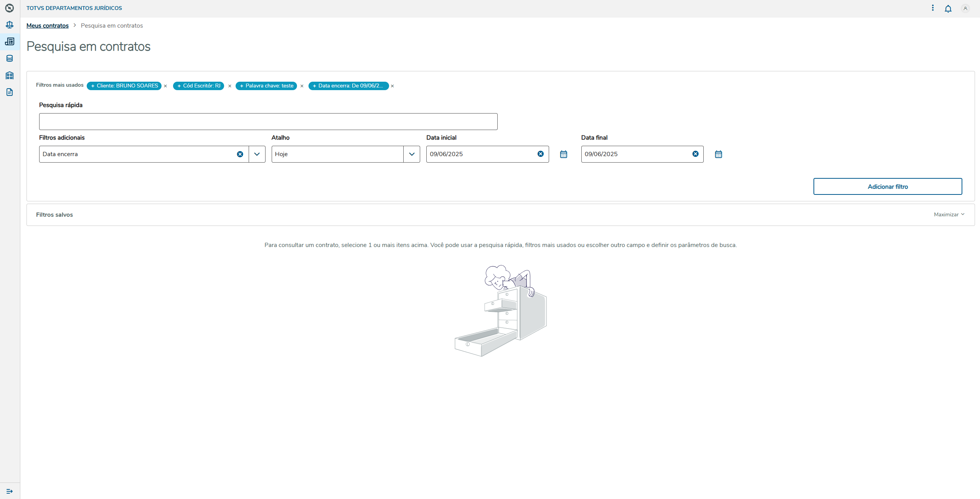Click the Pesquisa rápida input field
This screenshot has height=499, width=980.
pyautogui.click(x=268, y=122)
